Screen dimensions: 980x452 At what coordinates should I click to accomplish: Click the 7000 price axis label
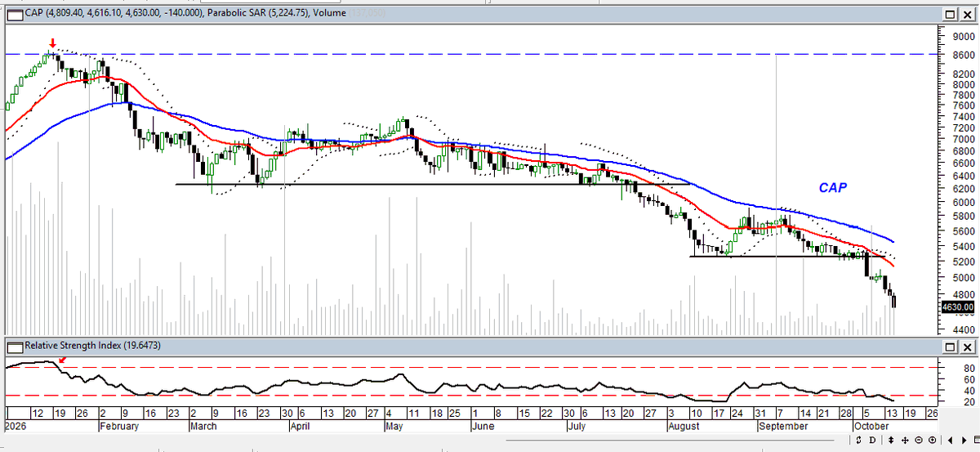pyautogui.click(x=963, y=140)
